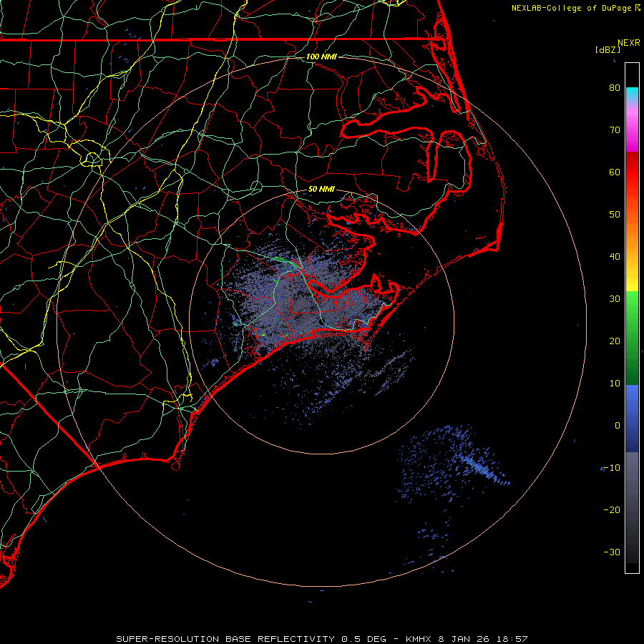Click the 10 value on the dBZ scale
Image resolution: width=644 pixels, height=644 pixels.
click(x=615, y=384)
